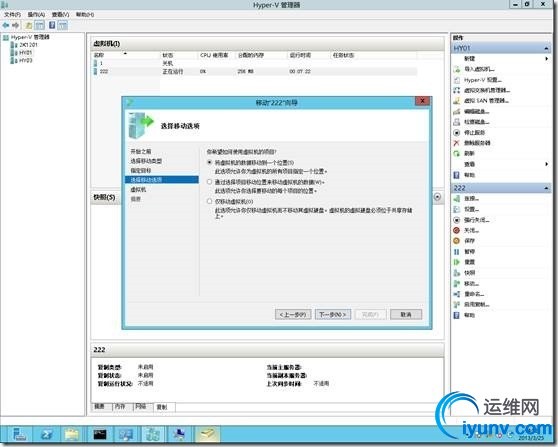This screenshot has height=447, width=558.
Task: Click 检查磁盘 (Inspect Disk) action
Action: [x=477, y=122]
